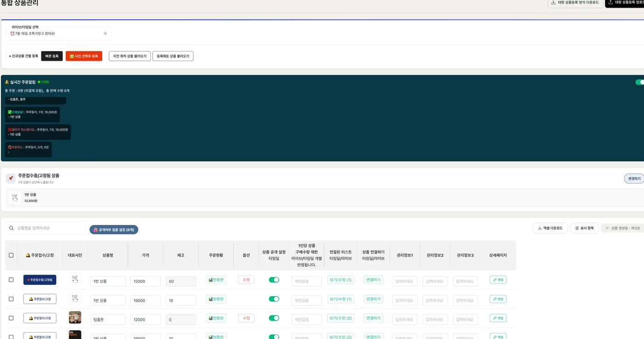644x339 pixels.
Task: Click the 빠른 등록 button
Action: [x=52, y=56]
